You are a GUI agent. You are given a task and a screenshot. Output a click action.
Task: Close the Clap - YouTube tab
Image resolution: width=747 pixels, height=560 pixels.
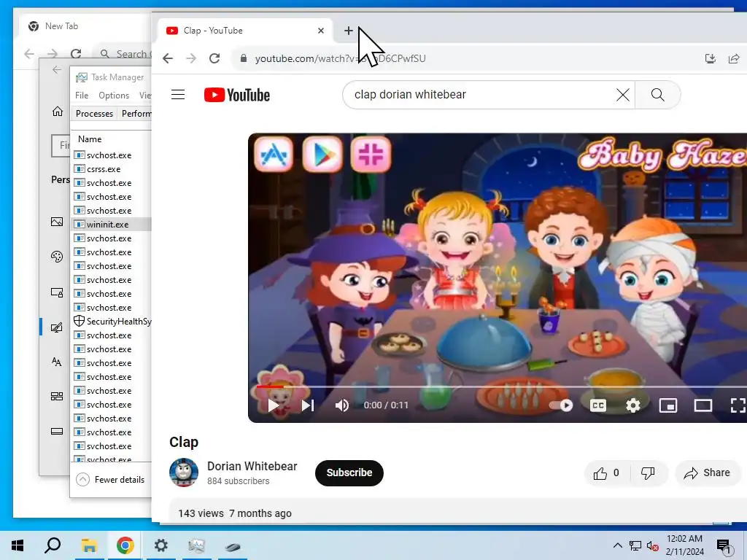(321, 31)
